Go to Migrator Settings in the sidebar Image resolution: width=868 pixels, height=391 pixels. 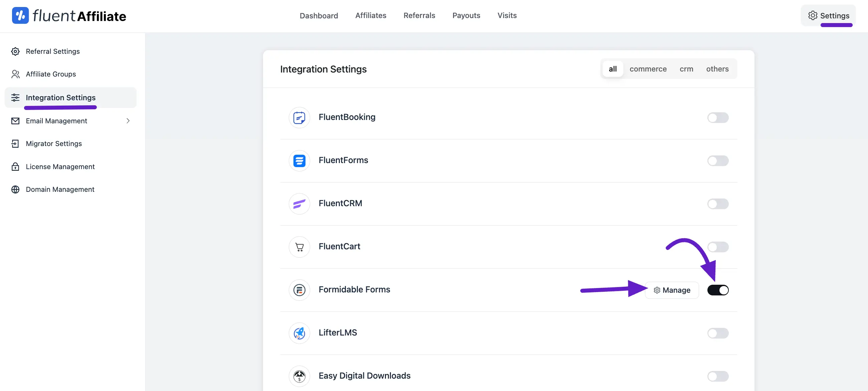[x=53, y=144]
